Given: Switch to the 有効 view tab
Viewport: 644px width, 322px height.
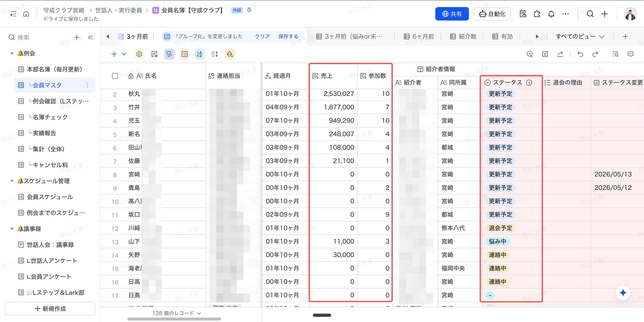Looking at the screenshot, I should 502,37.
